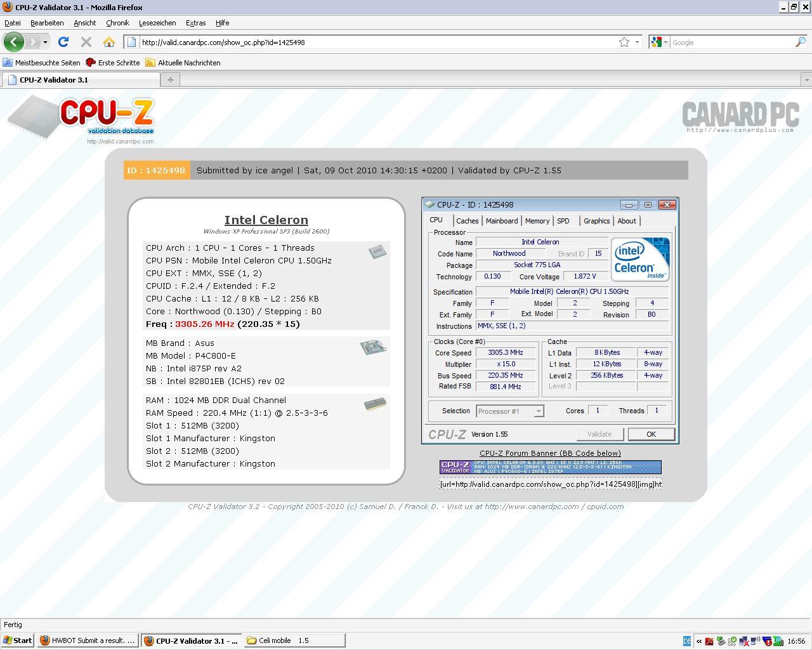Click the Intel Celeron inside logo

coord(640,259)
